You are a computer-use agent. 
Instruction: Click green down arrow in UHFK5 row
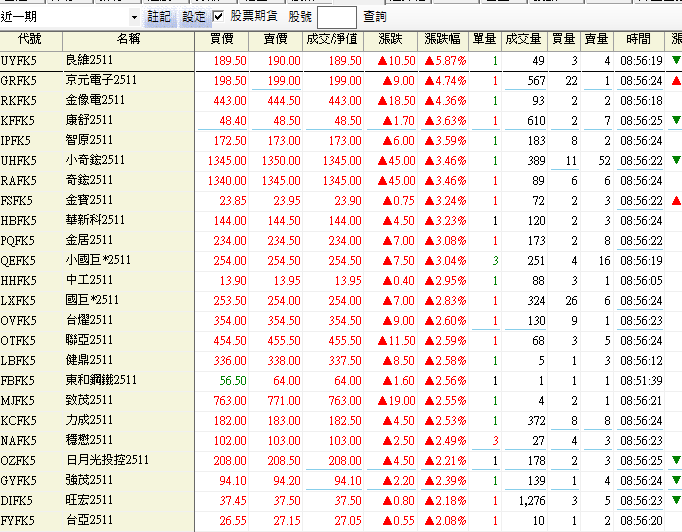click(x=676, y=160)
